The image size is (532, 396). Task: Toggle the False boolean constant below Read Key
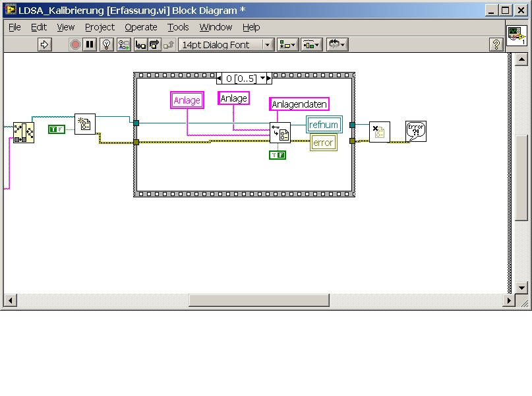pos(278,155)
